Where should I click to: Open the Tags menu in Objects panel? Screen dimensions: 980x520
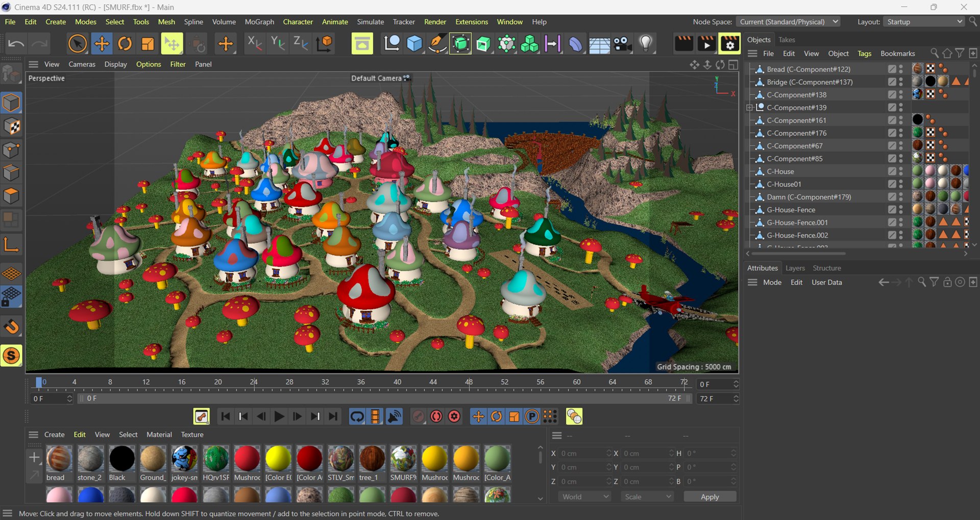(864, 54)
